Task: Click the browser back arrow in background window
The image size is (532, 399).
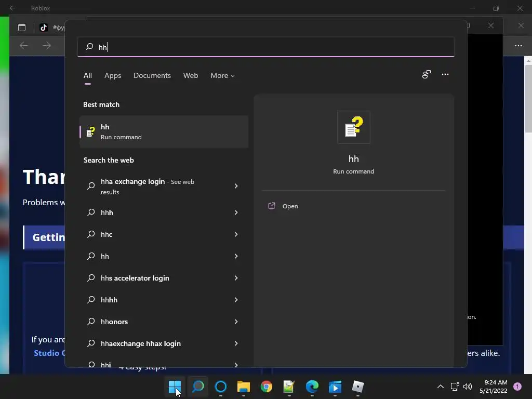Action: point(24,46)
